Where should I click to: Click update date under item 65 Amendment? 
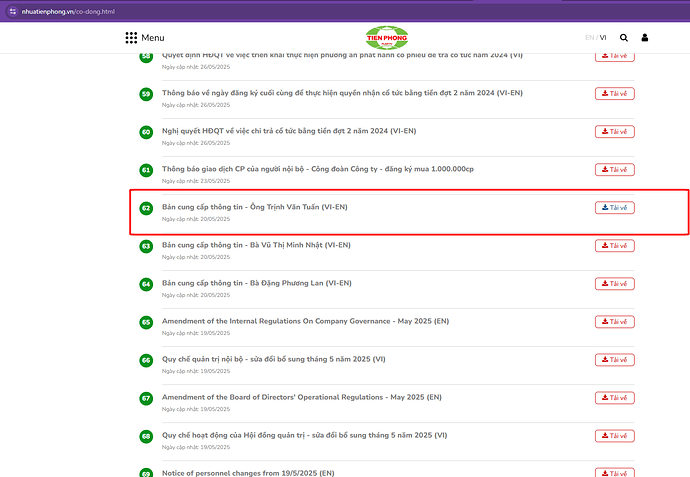(196, 333)
